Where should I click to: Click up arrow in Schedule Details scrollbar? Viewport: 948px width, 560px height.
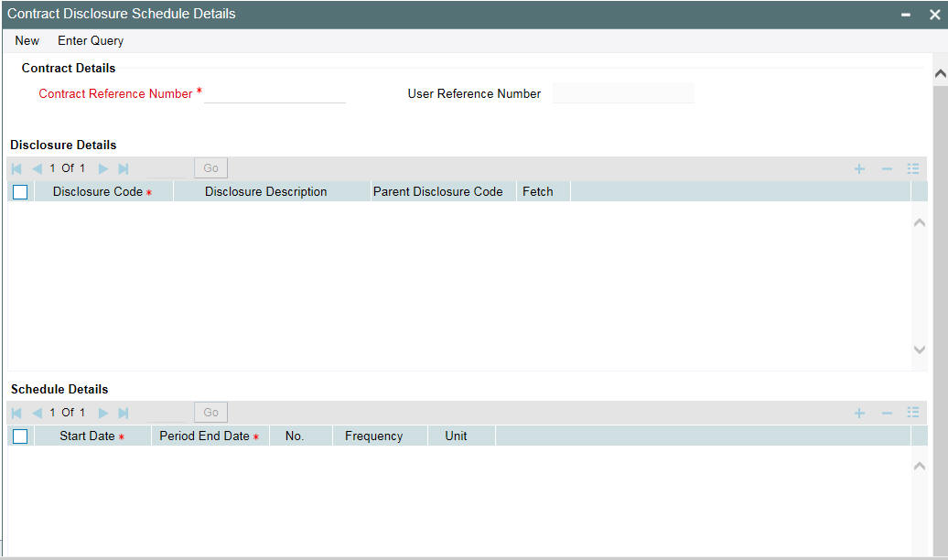pos(920,467)
